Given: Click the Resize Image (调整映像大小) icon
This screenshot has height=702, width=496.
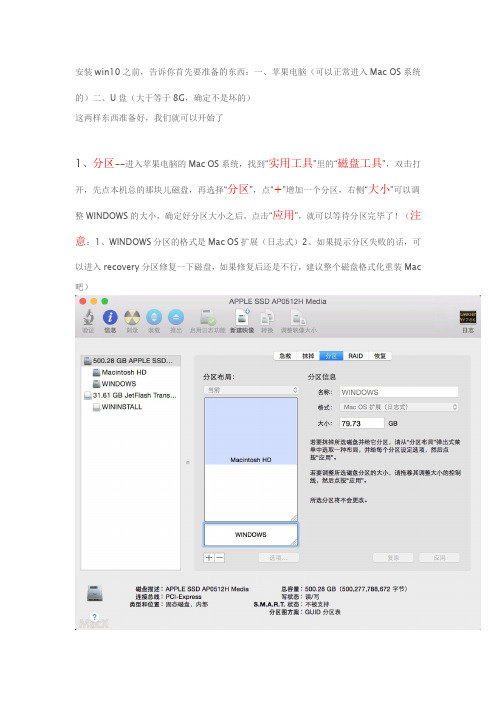Looking at the screenshot, I should click(298, 317).
